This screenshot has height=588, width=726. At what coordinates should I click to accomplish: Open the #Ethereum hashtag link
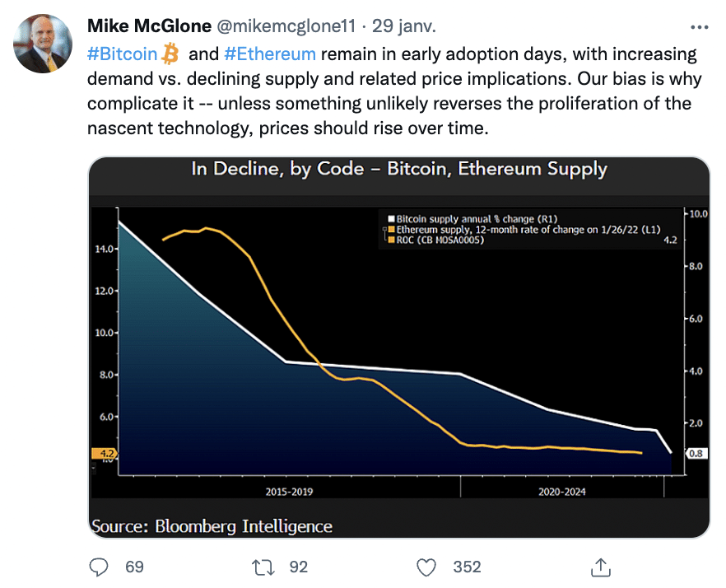click(270, 54)
